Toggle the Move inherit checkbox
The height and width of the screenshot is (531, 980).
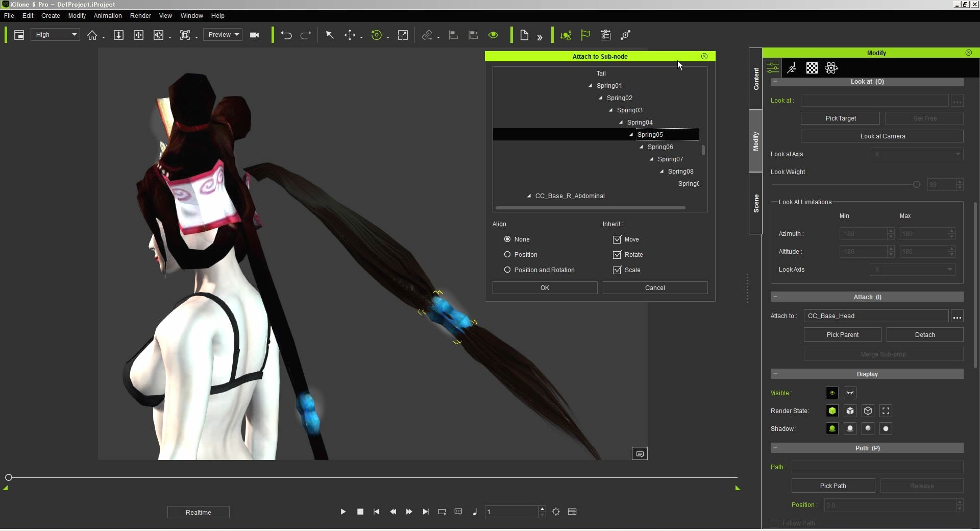coord(617,239)
